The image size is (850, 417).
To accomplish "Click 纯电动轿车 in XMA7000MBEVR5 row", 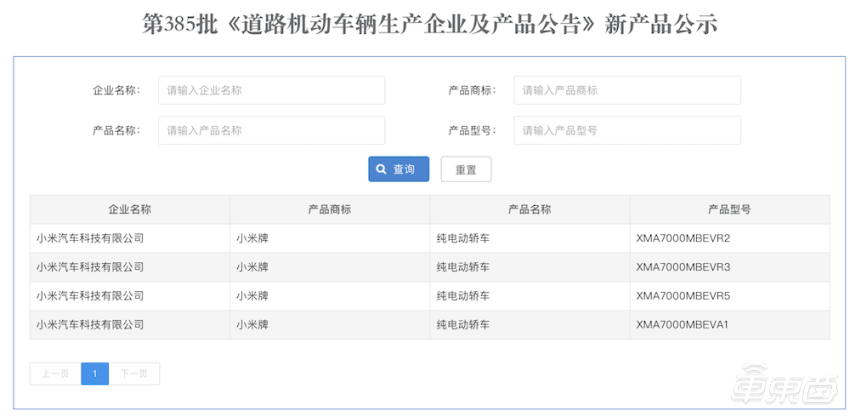I will click(x=463, y=296).
